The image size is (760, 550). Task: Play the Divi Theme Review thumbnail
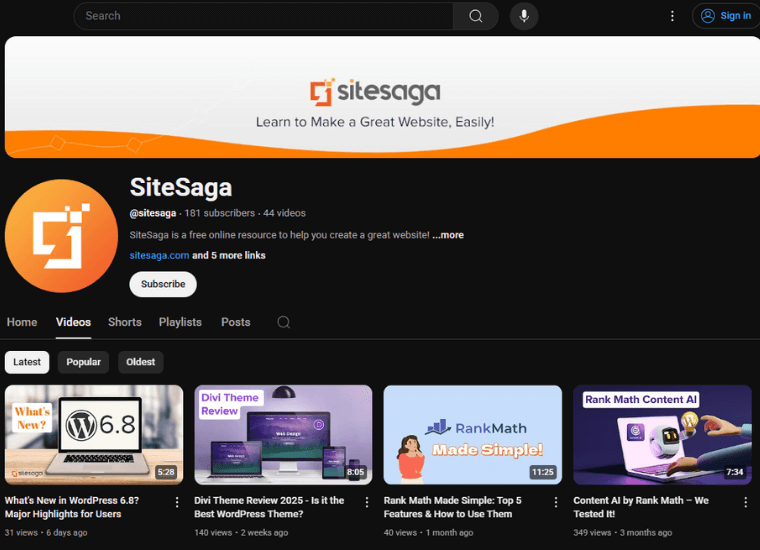pyautogui.click(x=283, y=435)
